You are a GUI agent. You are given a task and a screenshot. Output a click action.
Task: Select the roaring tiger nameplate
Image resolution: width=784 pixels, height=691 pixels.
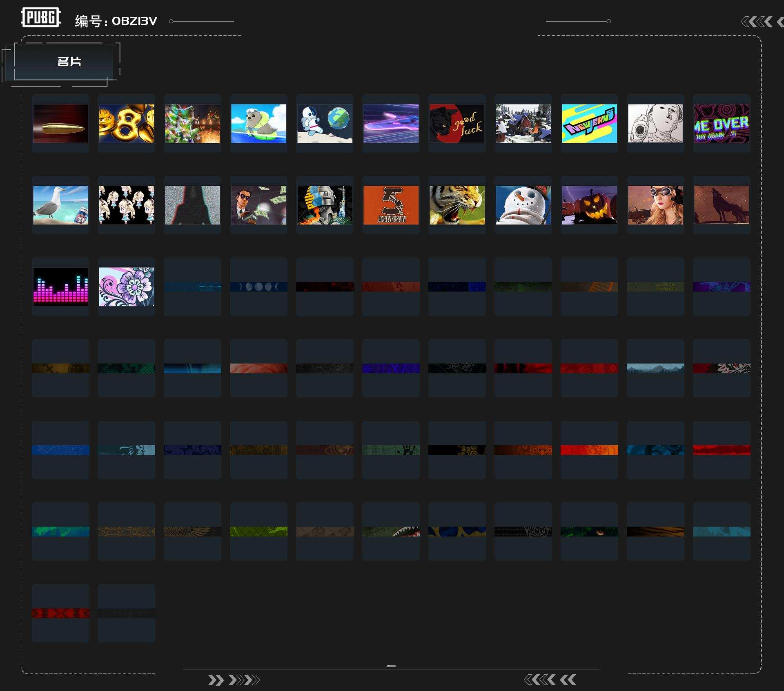457,205
